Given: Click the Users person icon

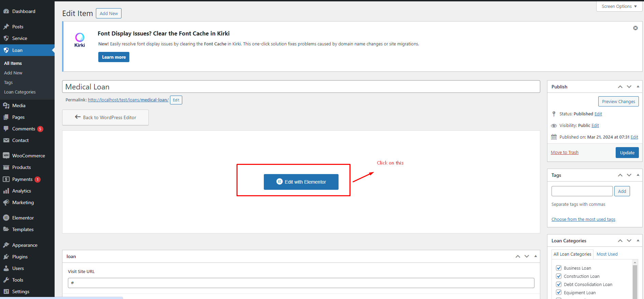Looking at the screenshot, I should click(6, 268).
